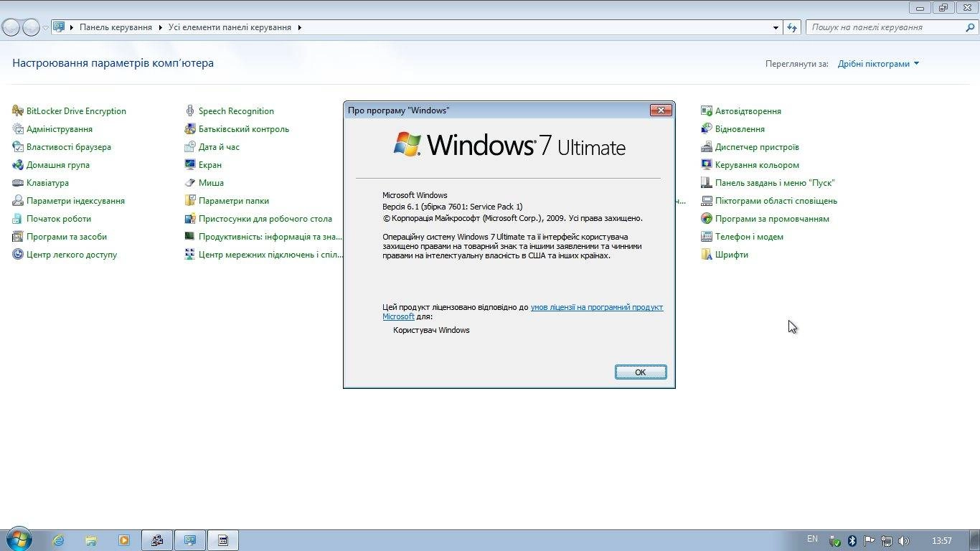This screenshot has width=980, height=551.
Task: Open Продуктивність: інформація link
Action: (270, 237)
